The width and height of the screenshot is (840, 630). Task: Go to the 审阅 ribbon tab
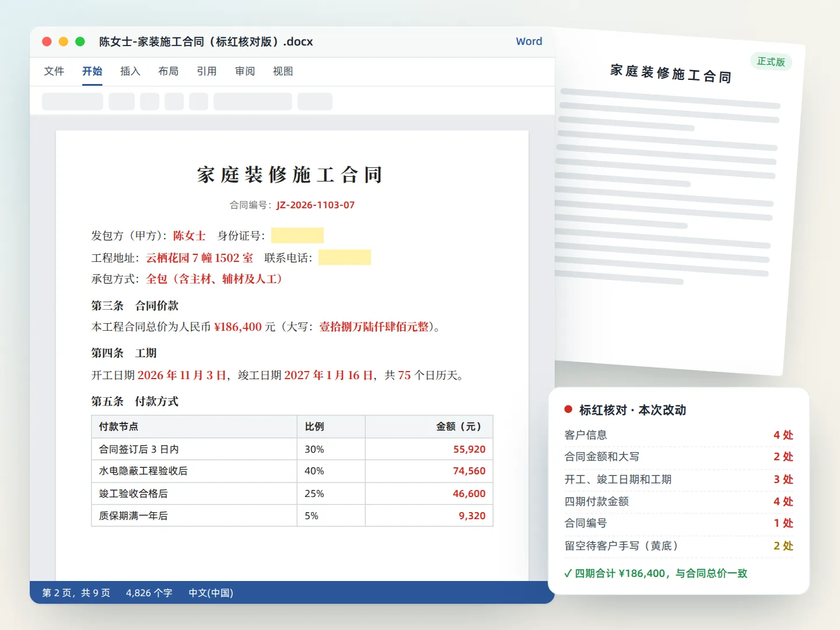[x=245, y=71]
